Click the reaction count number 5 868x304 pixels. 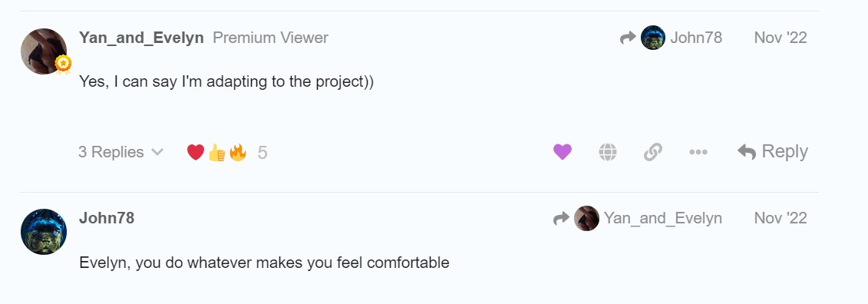tap(262, 152)
